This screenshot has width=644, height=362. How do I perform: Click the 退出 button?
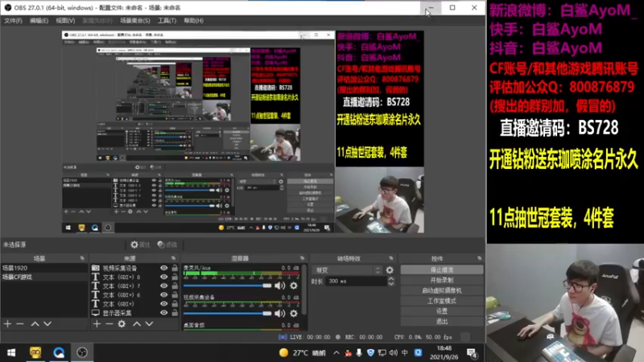[441, 321]
